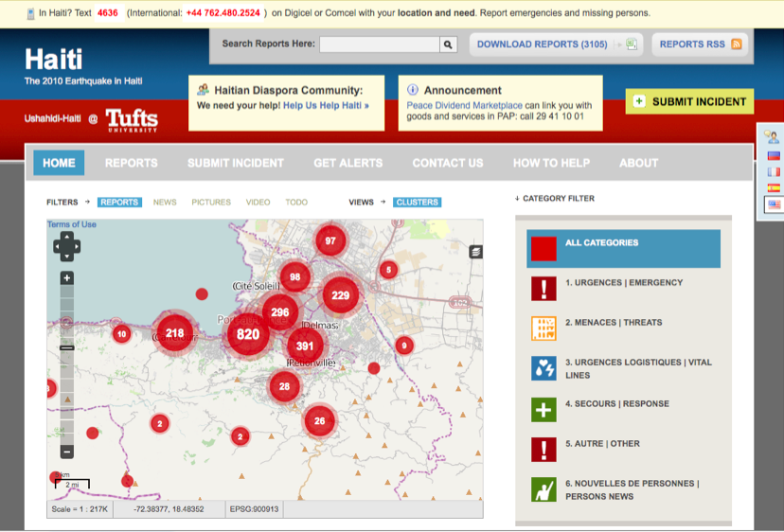Viewport: 784px width, 532px height.
Task: Zoom in with the map plus button
Action: coord(66,278)
